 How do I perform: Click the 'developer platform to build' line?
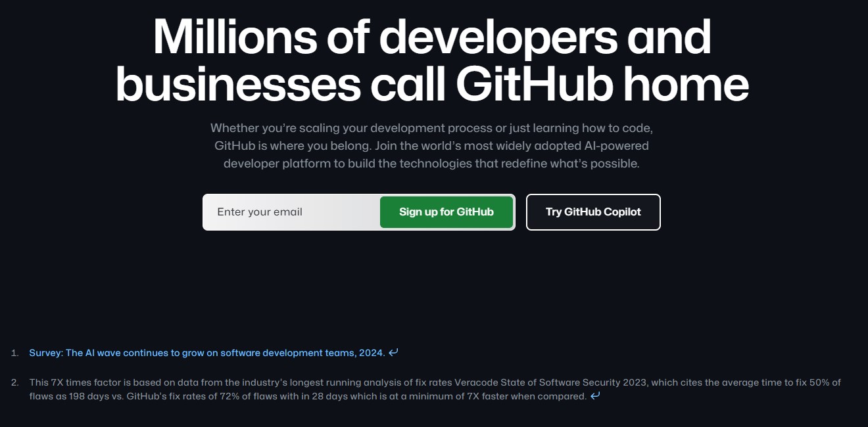pos(431,163)
